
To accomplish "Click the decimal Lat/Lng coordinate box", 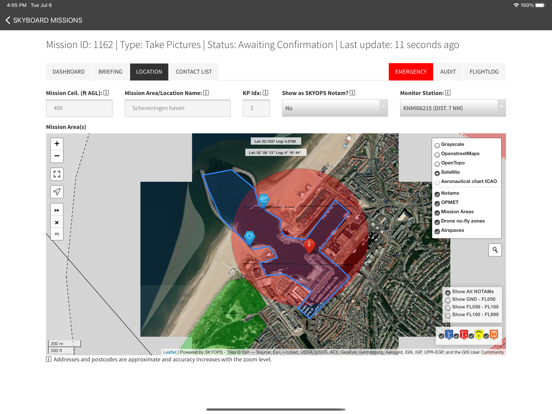I will point(276,141).
